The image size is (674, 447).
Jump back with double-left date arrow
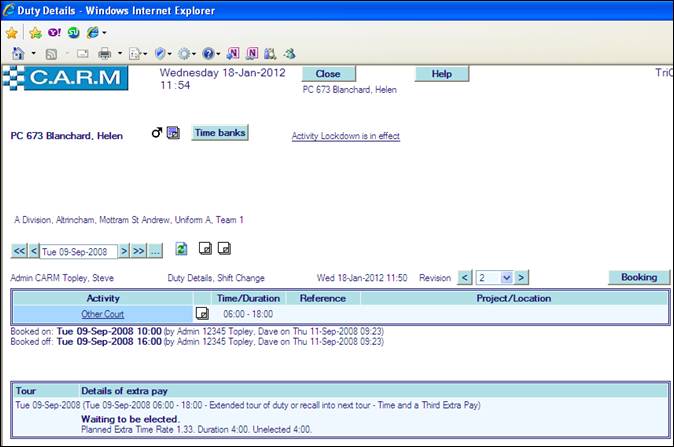(18, 250)
